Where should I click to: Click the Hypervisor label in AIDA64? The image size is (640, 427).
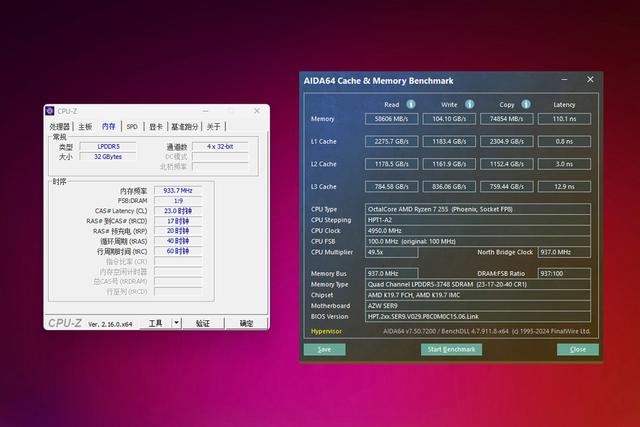pyautogui.click(x=327, y=331)
